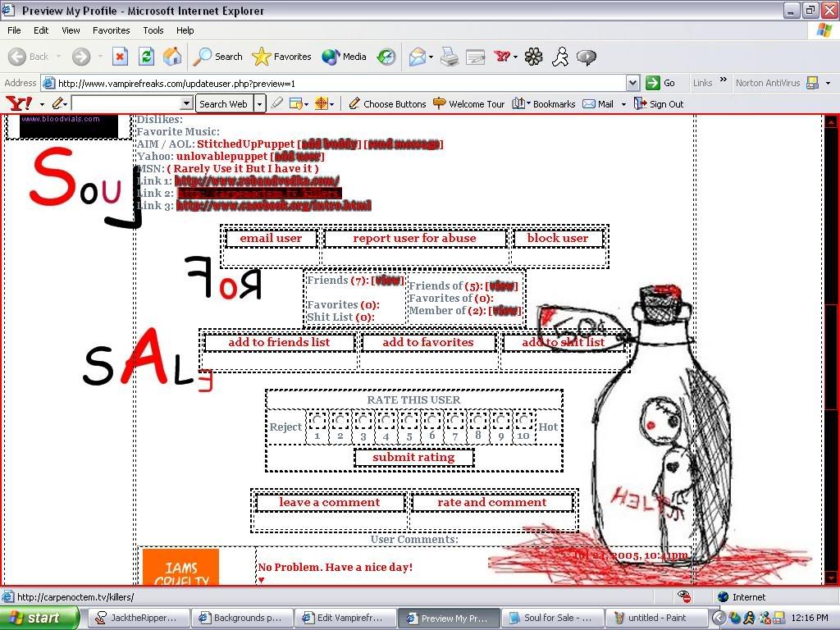
Task: Click leave a comment button
Action: 330,503
